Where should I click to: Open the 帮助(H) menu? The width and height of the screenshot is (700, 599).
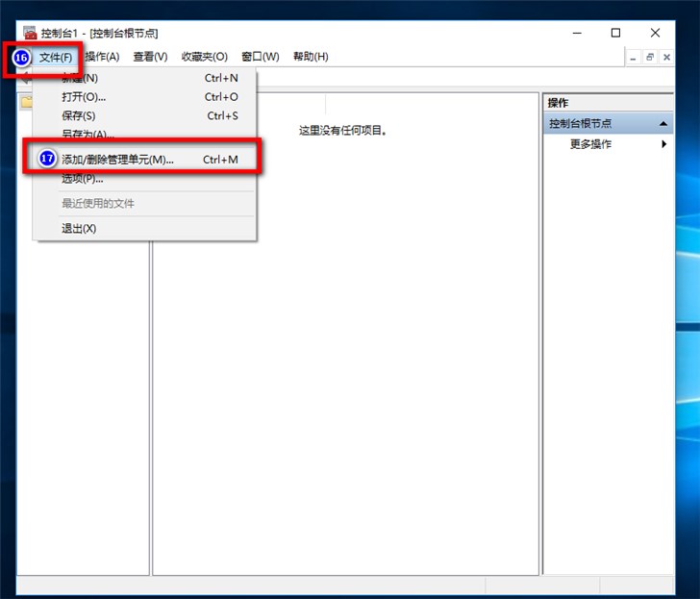pyautogui.click(x=311, y=57)
